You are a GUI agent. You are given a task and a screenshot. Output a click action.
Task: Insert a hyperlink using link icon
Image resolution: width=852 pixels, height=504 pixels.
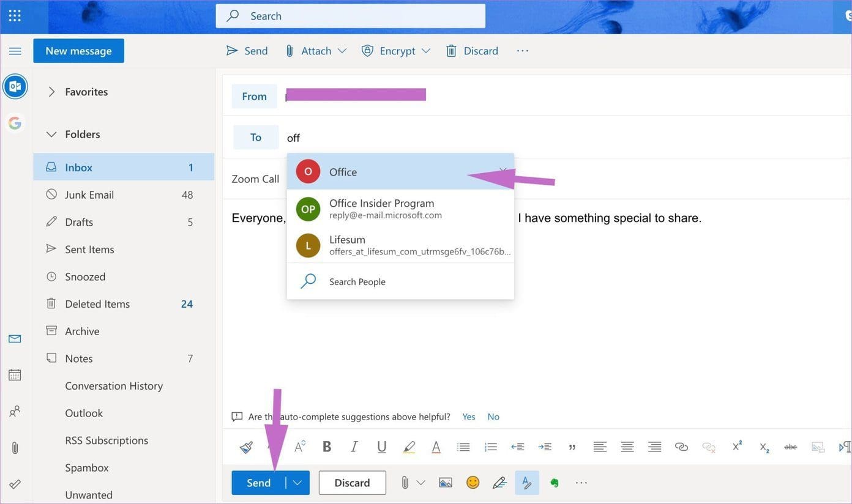point(681,447)
